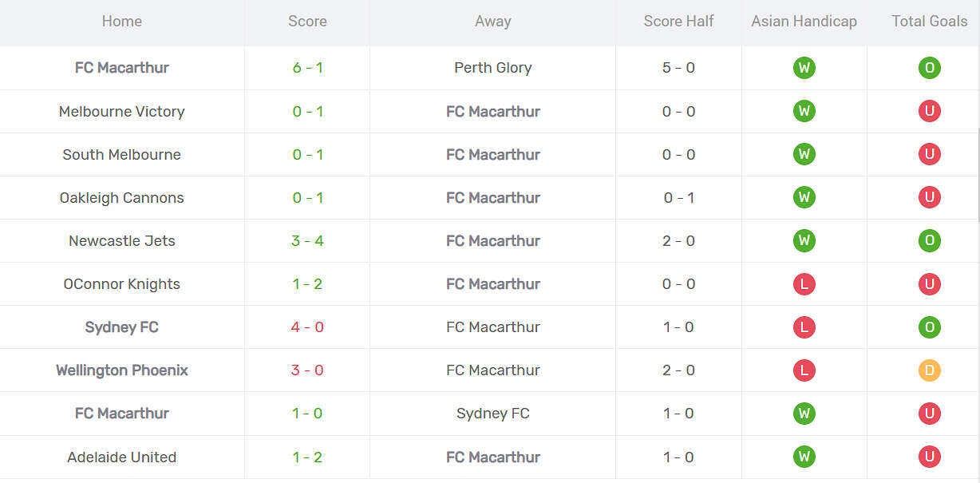Click orange D icon in Wellington Phoenix row
This screenshot has width=980, height=483.
(x=929, y=370)
